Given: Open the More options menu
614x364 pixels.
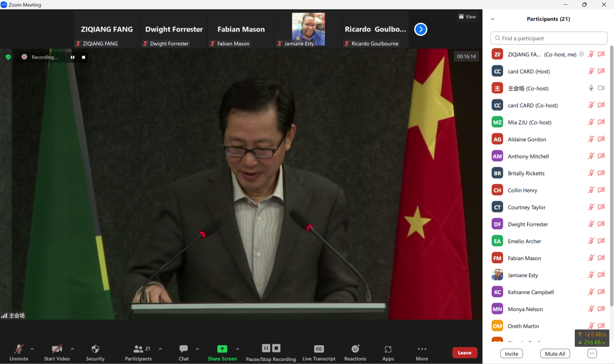Looking at the screenshot, I should point(422,349).
